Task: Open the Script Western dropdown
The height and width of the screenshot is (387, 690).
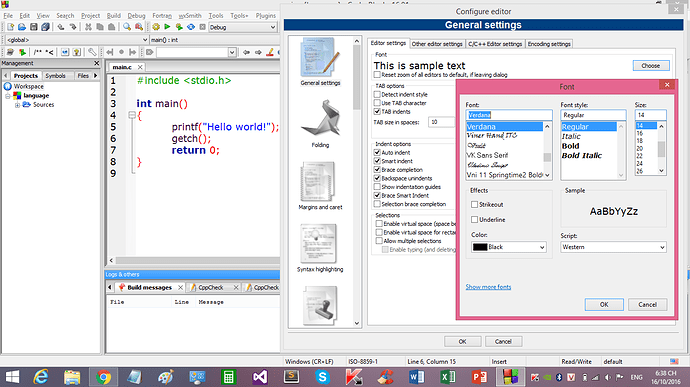Action: (x=613, y=247)
